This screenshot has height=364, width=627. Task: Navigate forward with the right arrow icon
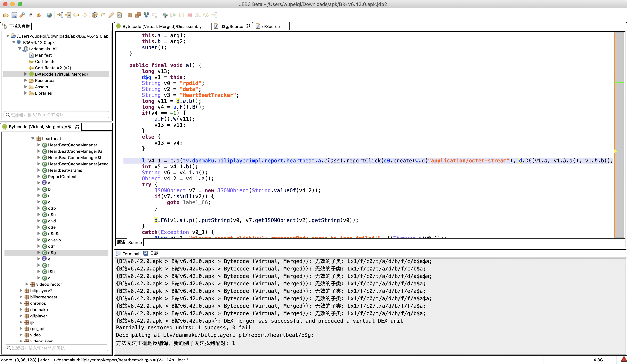(x=84, y=15)
